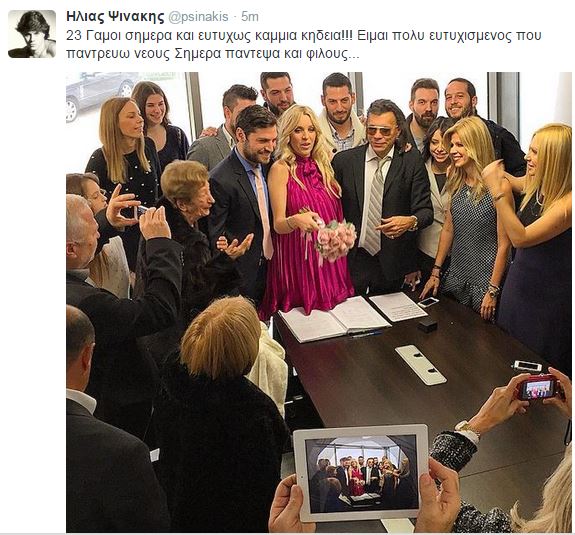575x535 pixels.
Task: Open the @psinakis handle link
Action: 198,17
